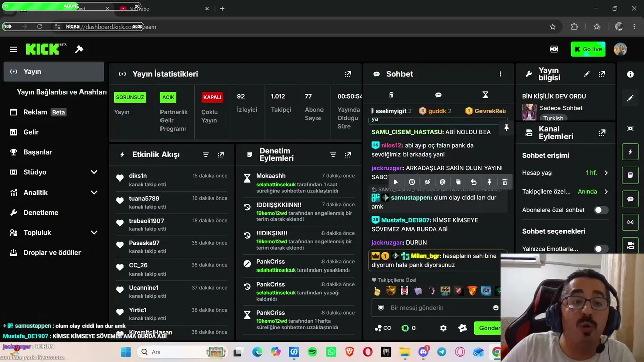Click the speech bubble icon under Sohbet header
The width and height of the screenshot is (644, 362).
[438, 95]
